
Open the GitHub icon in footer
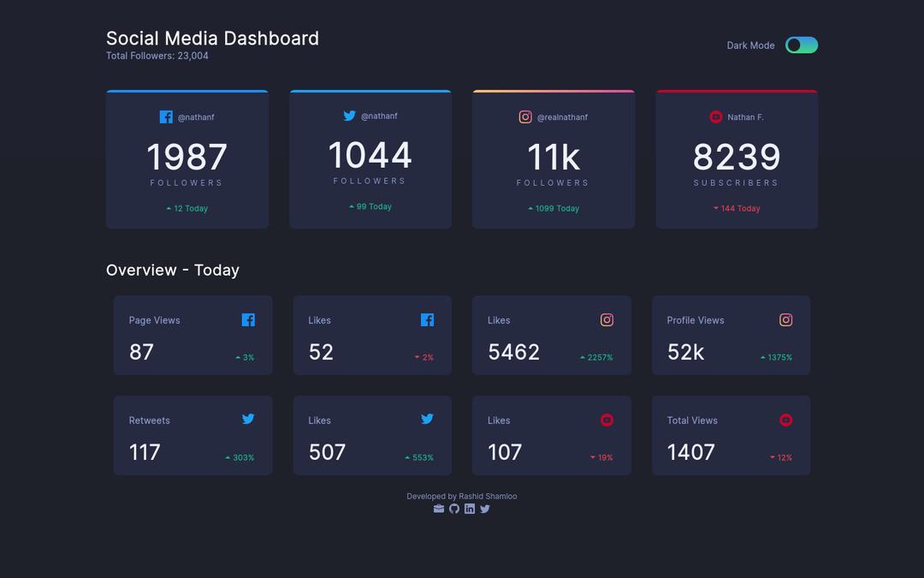pyautogui.click(x=454, y=509)
